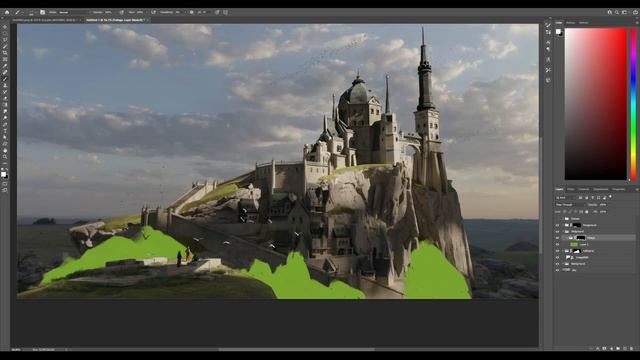Select the Crop tool
Image resolution: width=640 pixels, height=360 pixels.
(5, 53)
